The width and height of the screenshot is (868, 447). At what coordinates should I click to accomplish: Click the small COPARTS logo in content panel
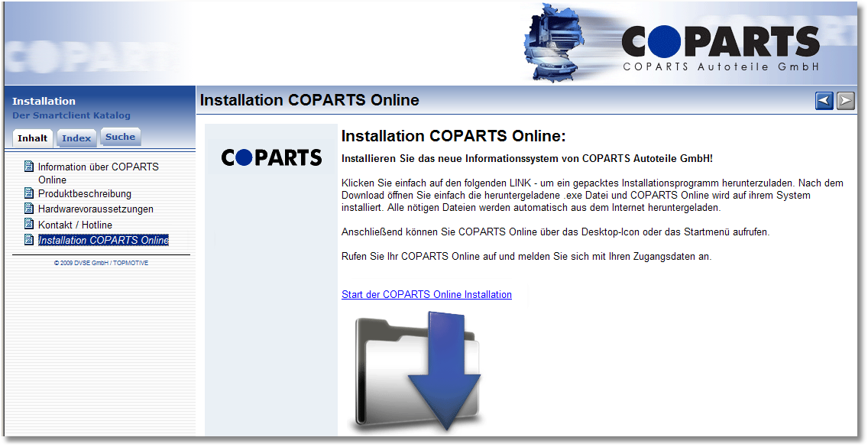pos(271,158)
